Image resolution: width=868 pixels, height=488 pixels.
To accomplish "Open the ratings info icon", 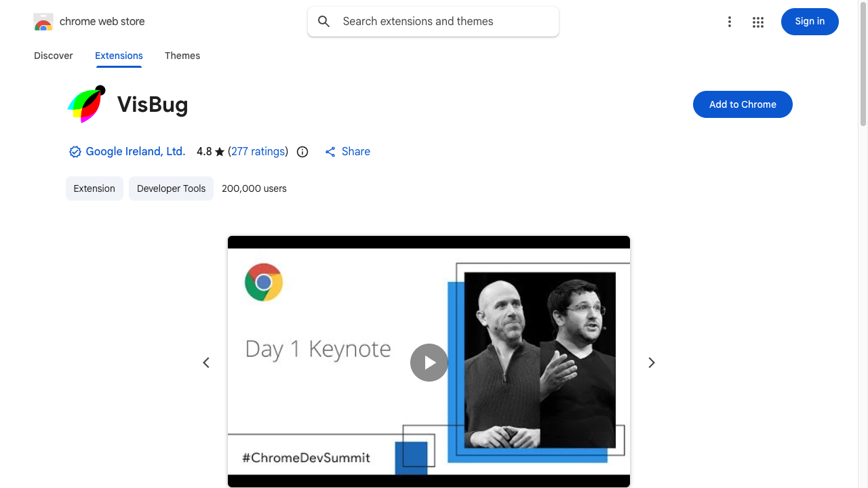I will (302, 152).
